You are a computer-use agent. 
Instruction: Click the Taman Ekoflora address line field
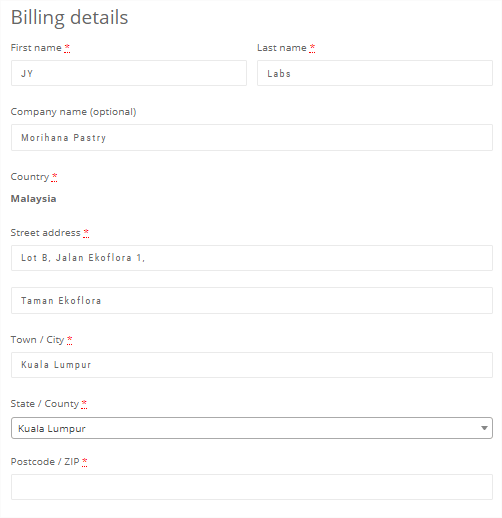[x=252, y=300]
